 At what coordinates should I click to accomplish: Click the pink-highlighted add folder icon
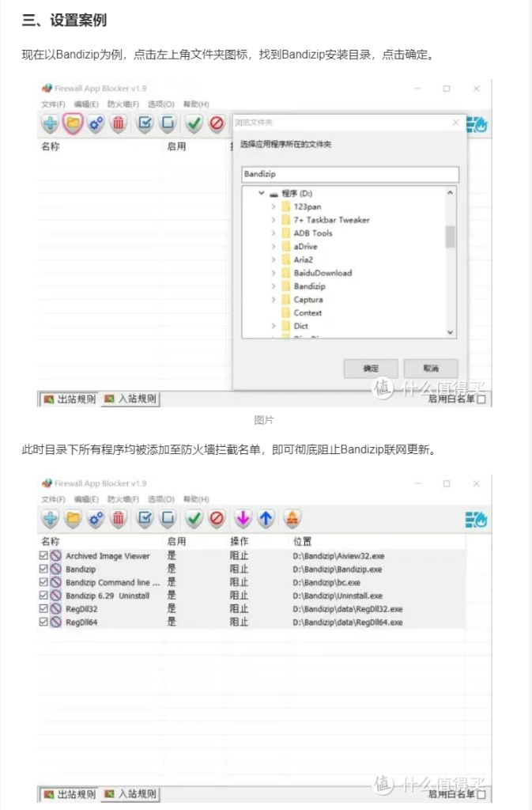click(x=74, y=123)
